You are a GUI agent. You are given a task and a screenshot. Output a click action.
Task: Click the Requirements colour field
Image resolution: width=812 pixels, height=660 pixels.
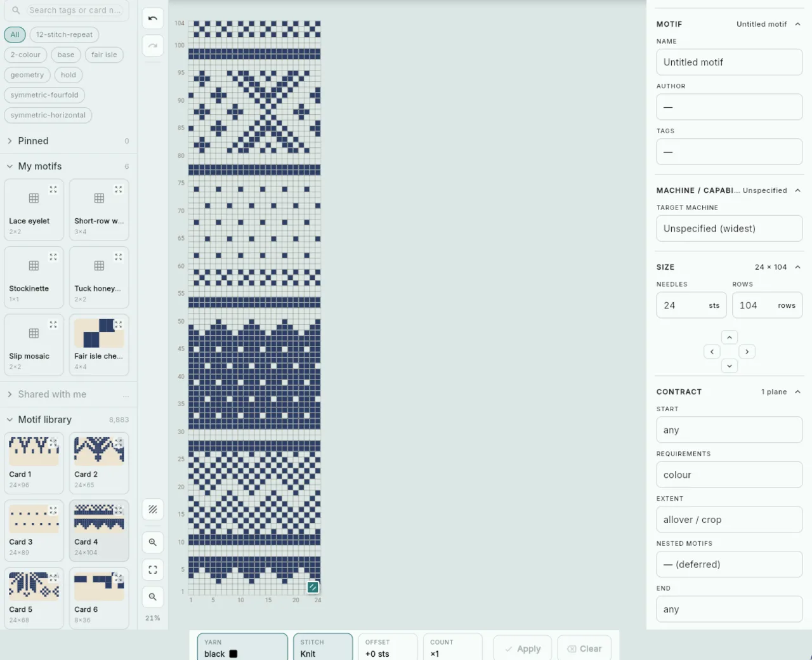730,475
